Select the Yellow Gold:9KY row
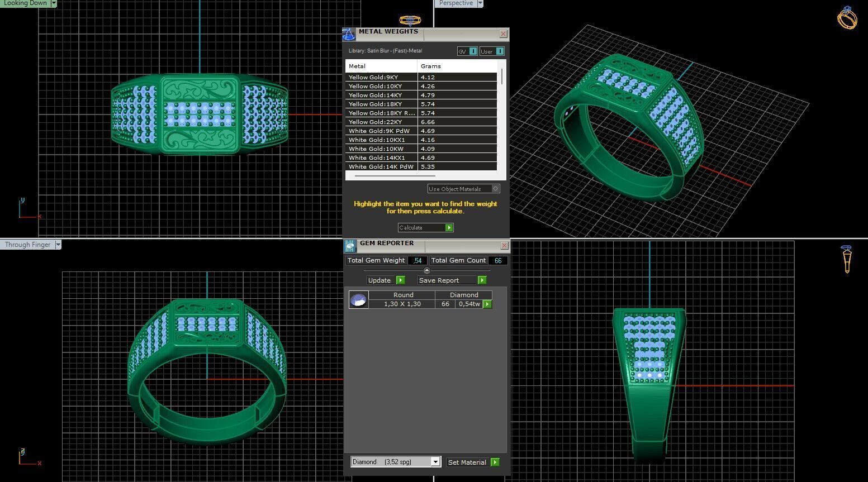Screen dimensions: 868x482 point(421,78)
